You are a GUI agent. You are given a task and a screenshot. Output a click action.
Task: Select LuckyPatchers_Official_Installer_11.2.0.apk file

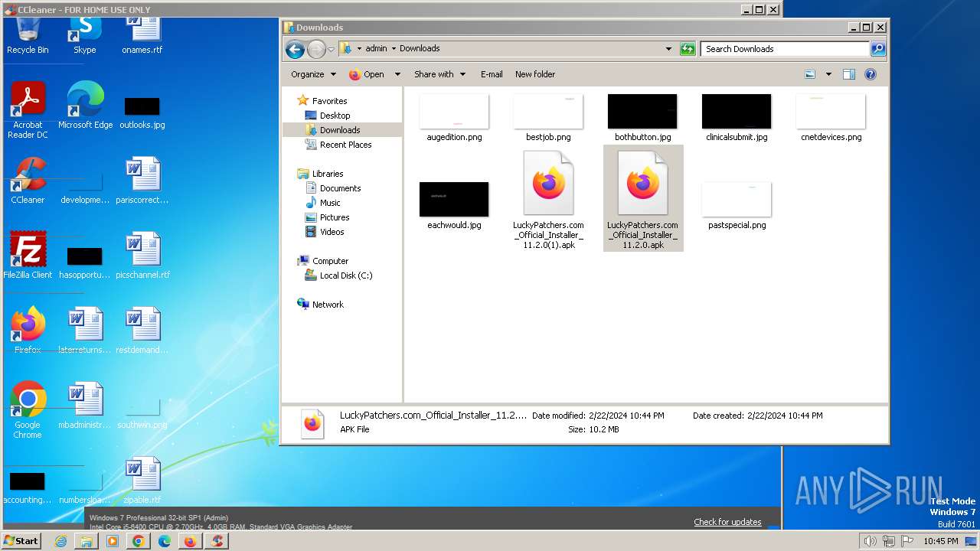[643, 200]
